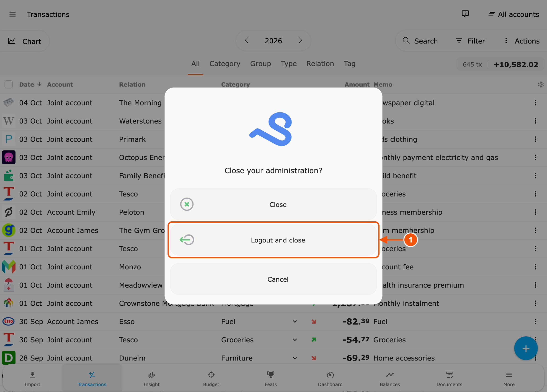Sort by the Date column header
Image resolution: width=547 pixels, height=392 pixels.
pos(30,84)
